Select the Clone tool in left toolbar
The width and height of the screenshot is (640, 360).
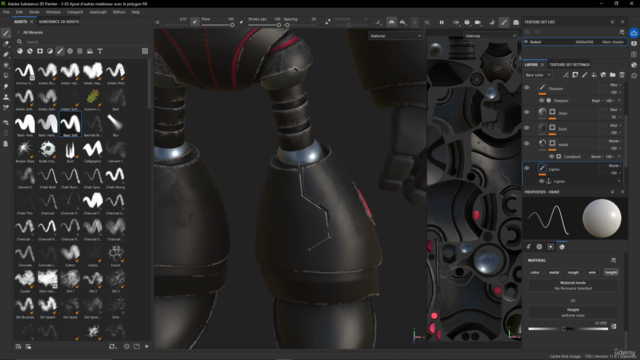pyautogui.click(x=6, y=97)
